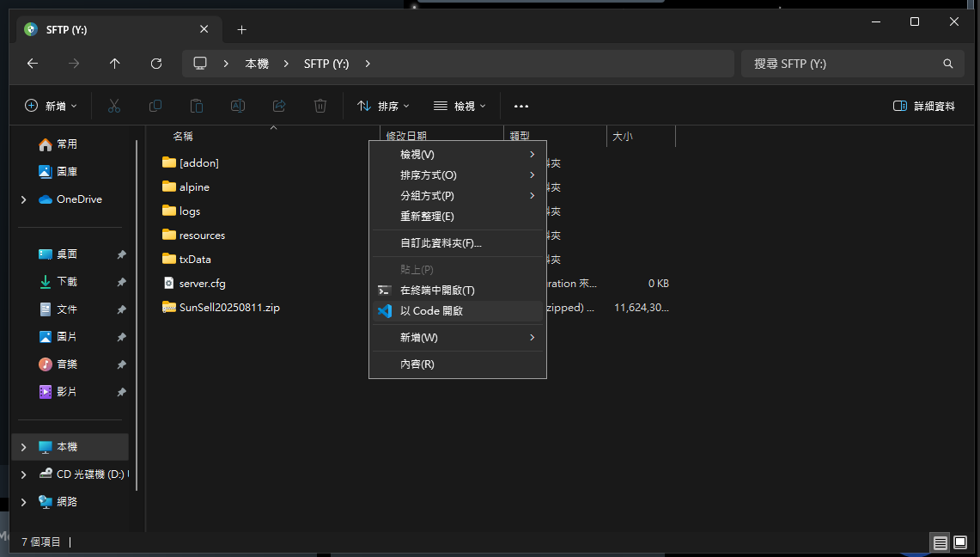
Task: Click the 檢視 view toolbar button
Action: coord(460,106)
